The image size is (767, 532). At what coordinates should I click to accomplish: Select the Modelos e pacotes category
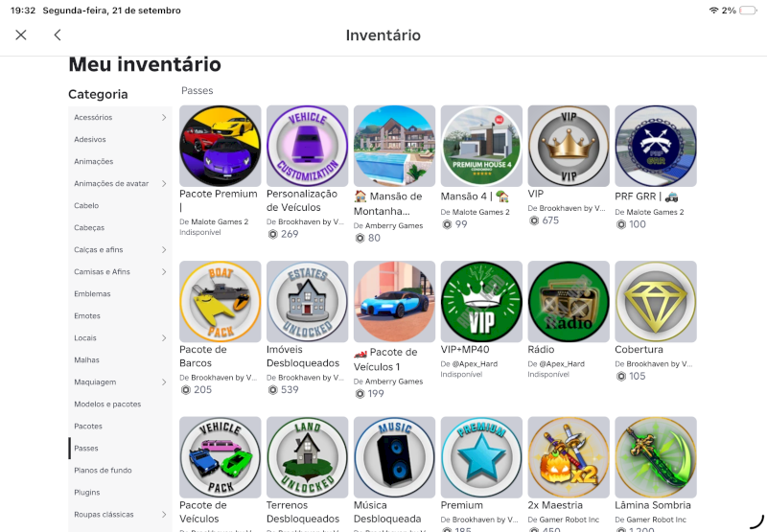(x=107, y=404)
